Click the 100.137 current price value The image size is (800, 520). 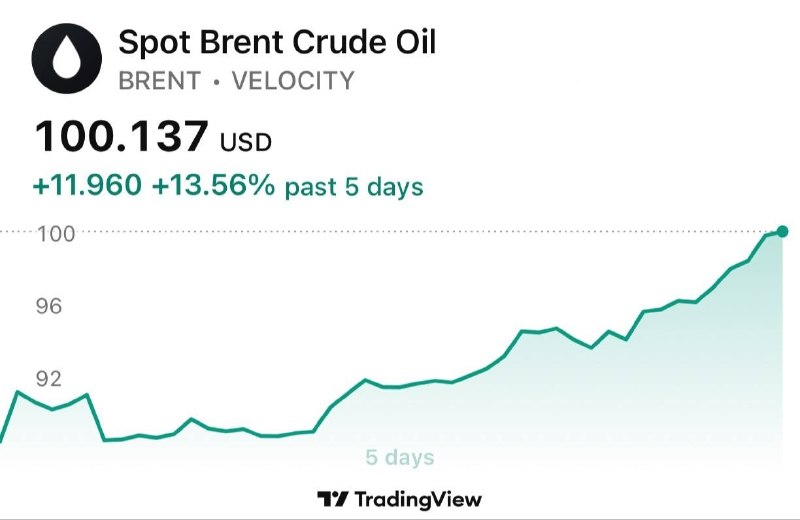tap(122, 136)
